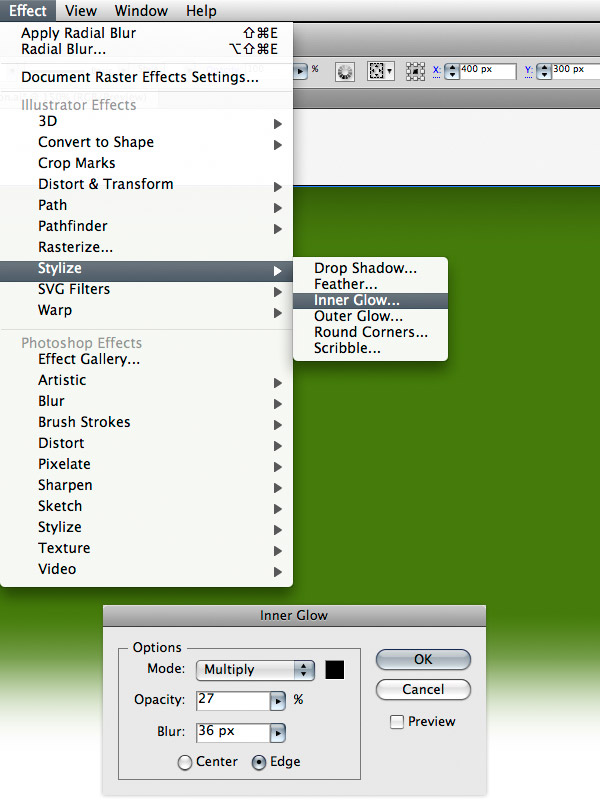Expand the Warp submenu
The height and width of the screenshot is (811, 600).
146,310
